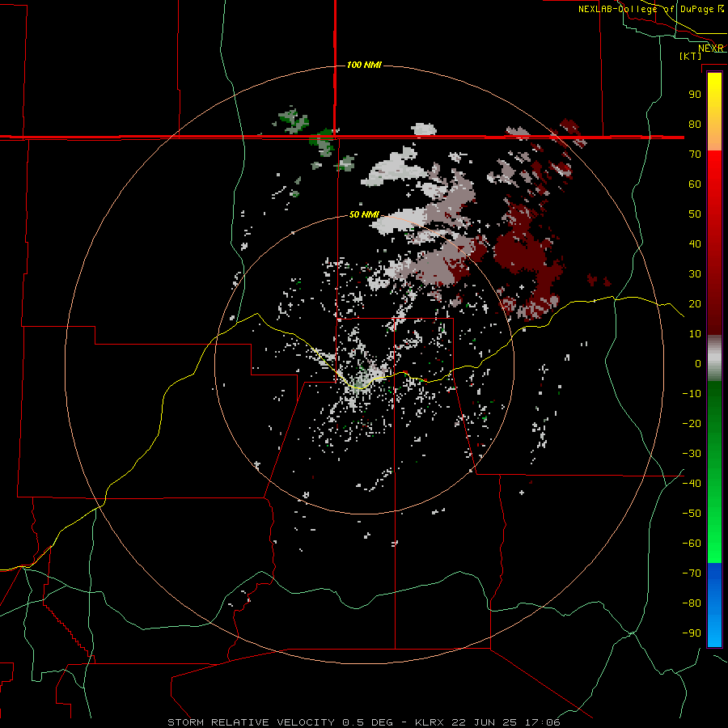Image resolution: width=728 pixels, height=728 pixels.
Task: Select the -40 value on velocity scale
Action: [692, 484]
